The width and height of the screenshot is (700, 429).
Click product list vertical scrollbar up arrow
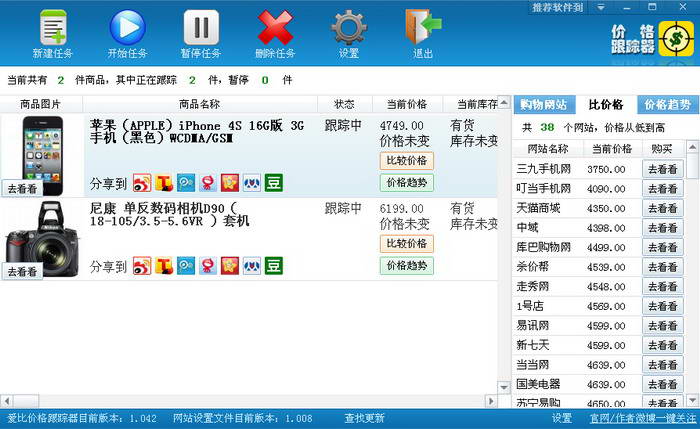[x=504, y=102]
